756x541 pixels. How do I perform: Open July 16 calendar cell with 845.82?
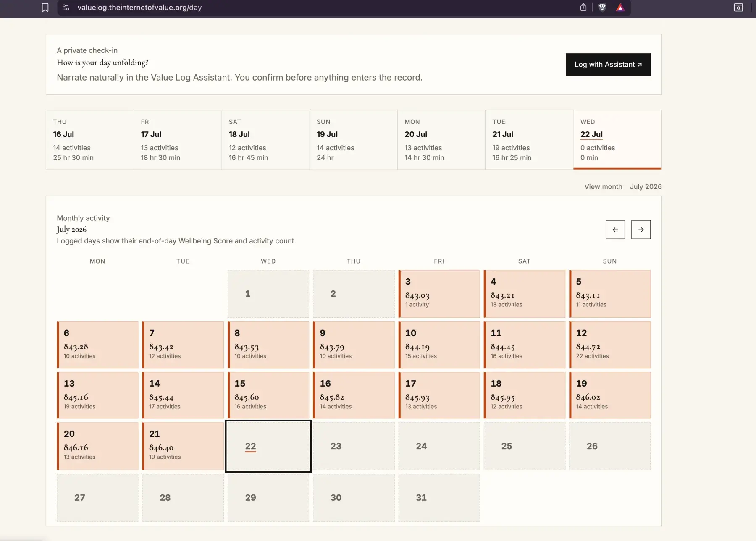point(354,395)
